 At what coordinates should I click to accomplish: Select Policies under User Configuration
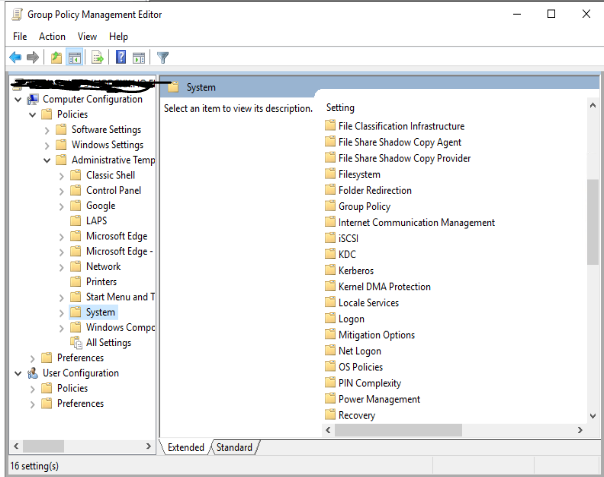(72, 388)
